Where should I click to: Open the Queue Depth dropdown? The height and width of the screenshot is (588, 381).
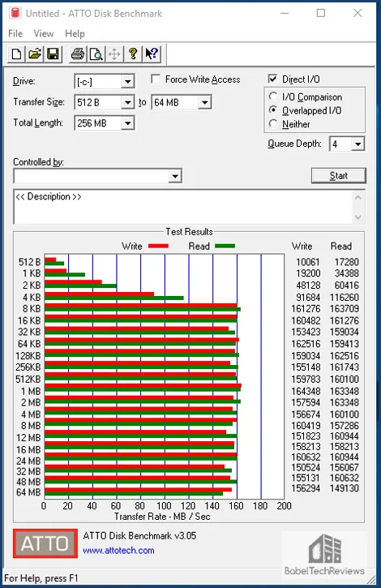click(x=357, y=144)
